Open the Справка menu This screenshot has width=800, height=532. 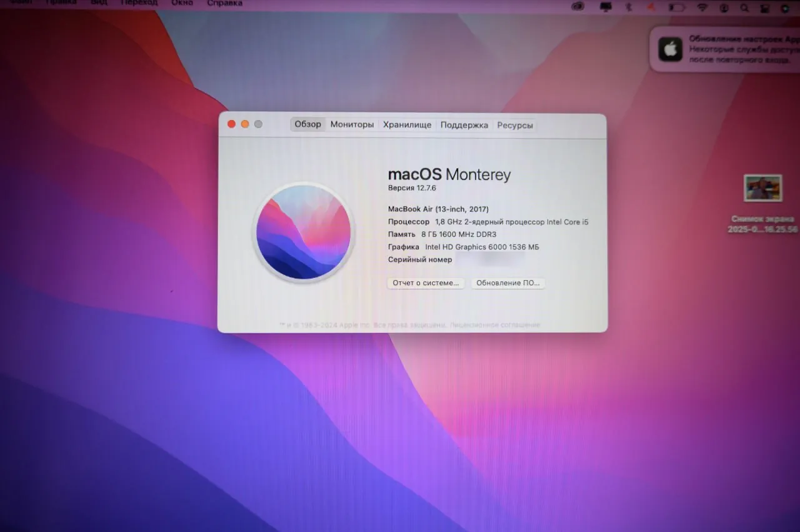tap(224, 3)
